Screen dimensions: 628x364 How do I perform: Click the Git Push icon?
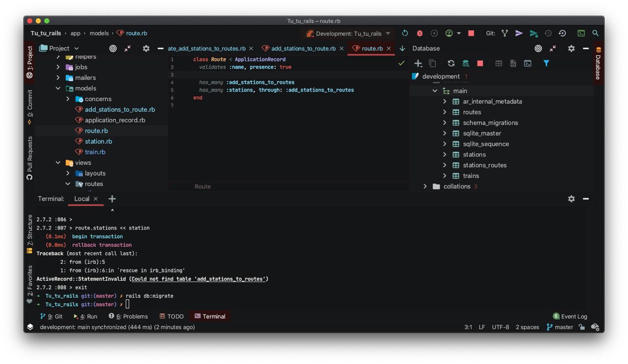pos(533,33)
